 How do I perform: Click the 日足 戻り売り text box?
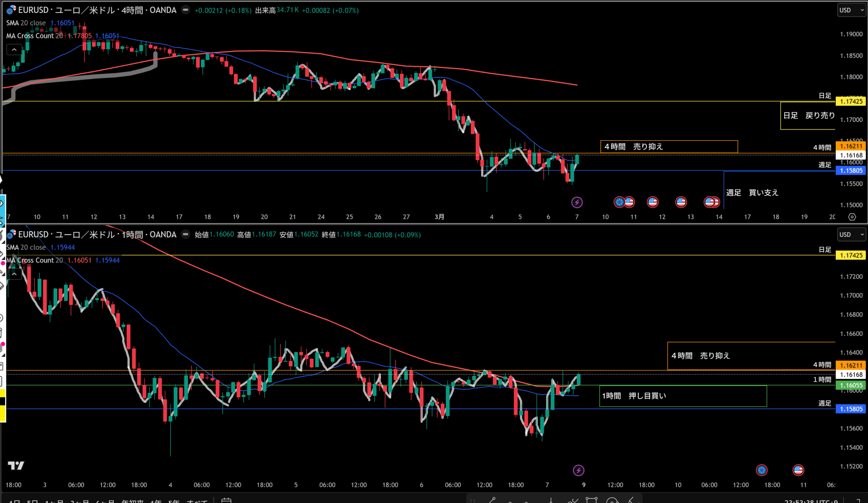pyautogui.click(x=809, y=115)
